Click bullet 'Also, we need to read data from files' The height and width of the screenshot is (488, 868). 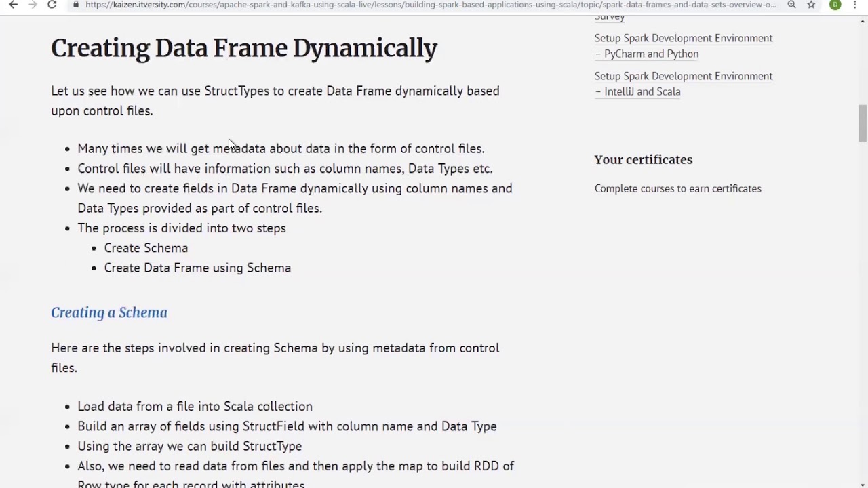[296, 475]
